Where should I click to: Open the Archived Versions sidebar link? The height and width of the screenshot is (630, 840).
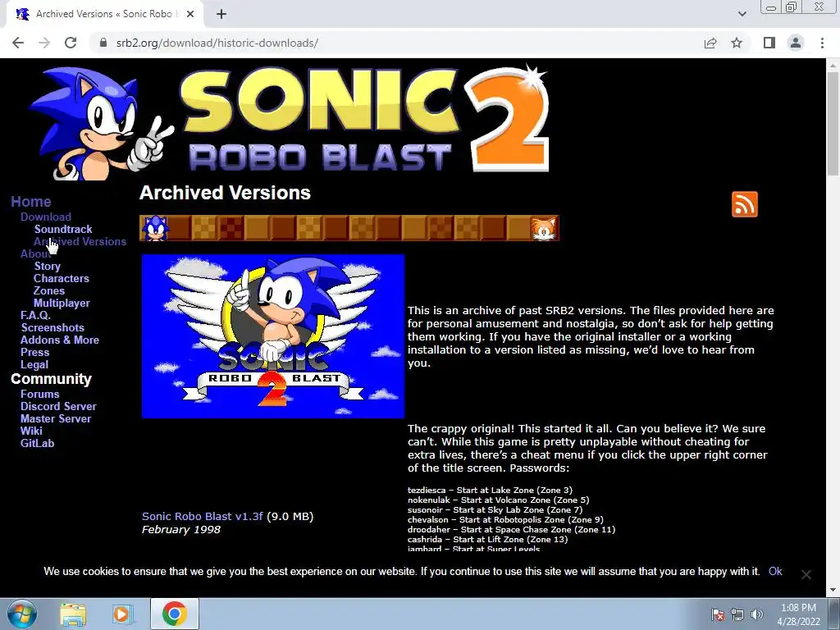tap(80, 241)
